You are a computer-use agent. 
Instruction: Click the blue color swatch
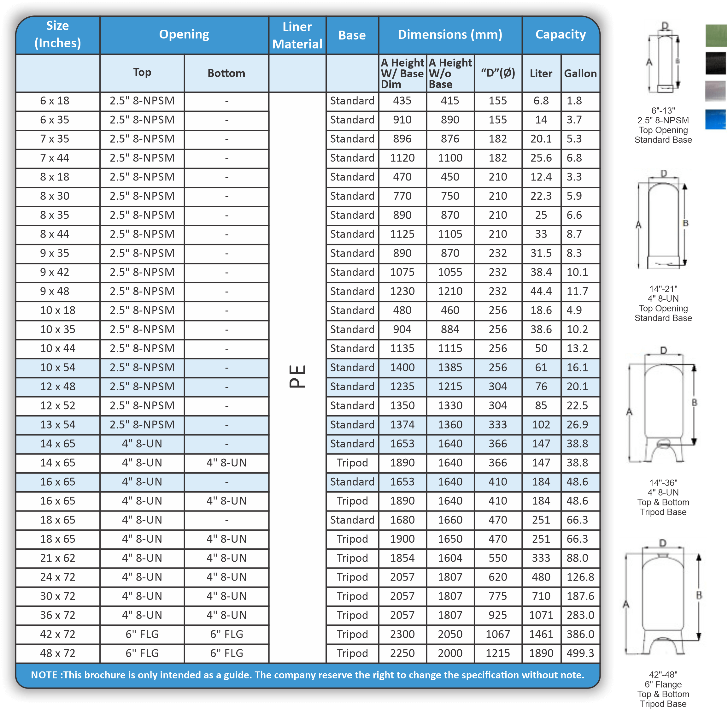tap(715, 119)
